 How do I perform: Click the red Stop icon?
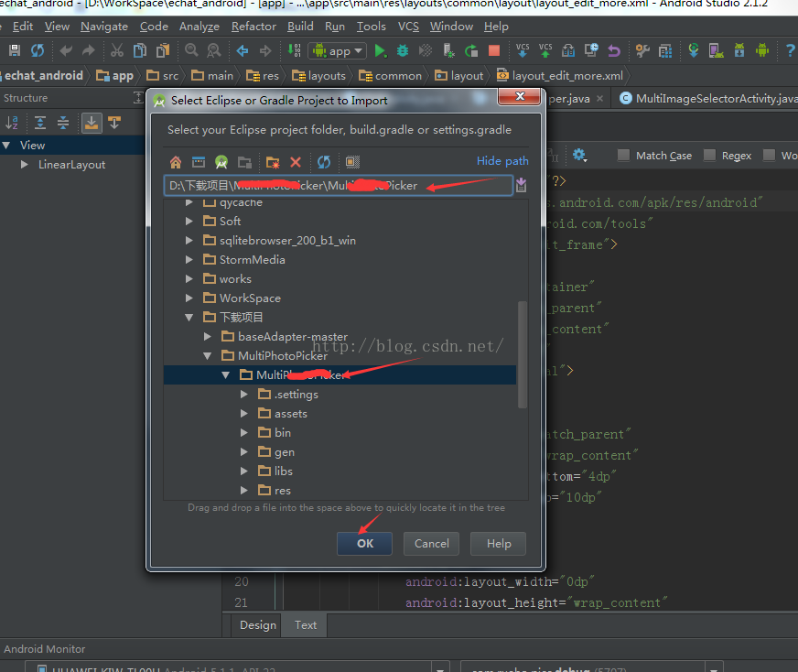493,50
